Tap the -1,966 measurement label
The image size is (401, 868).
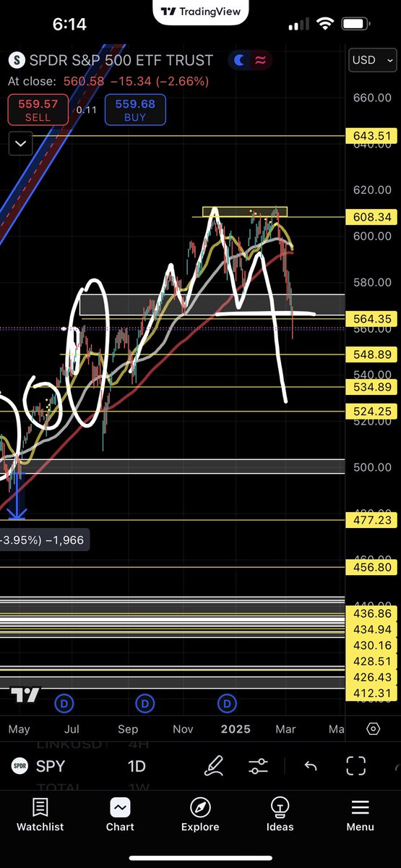tap(45, 540)
